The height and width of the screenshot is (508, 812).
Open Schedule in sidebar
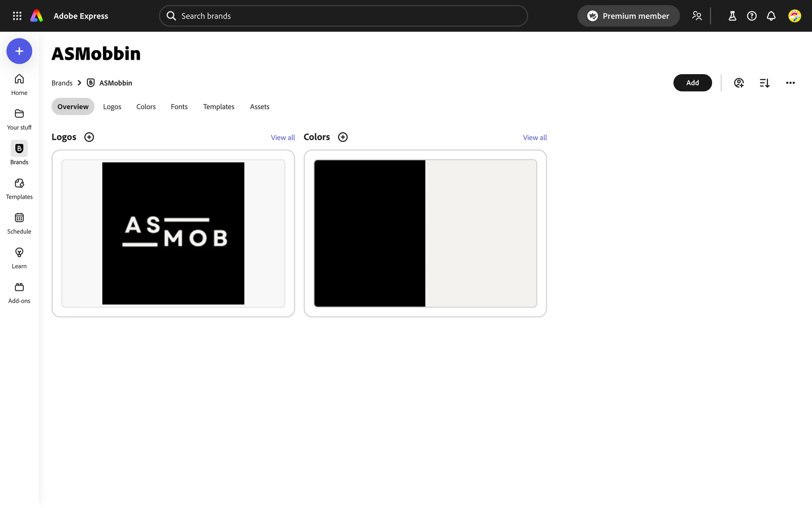click(x=19, y=224)
